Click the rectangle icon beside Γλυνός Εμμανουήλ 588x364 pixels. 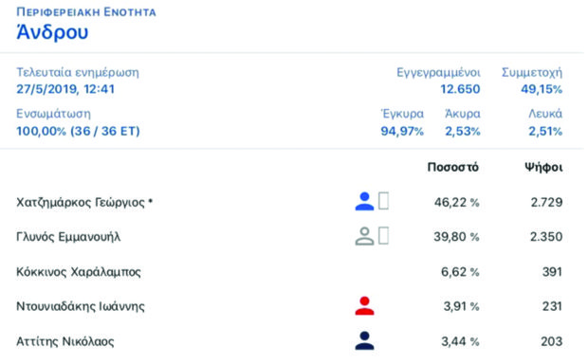tap(383, 236)
